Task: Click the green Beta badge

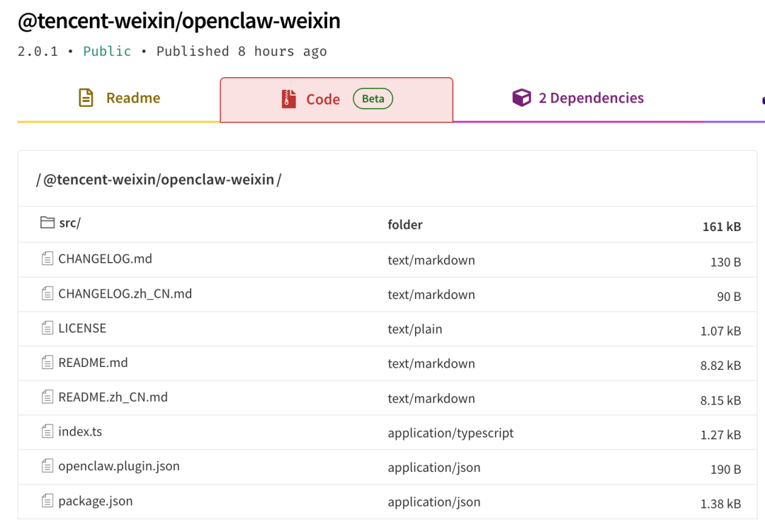Action: pos(373,98)
